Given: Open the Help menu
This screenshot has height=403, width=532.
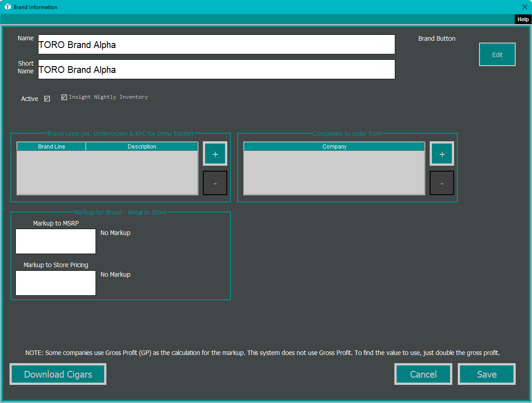Looking at the screenshot, I should point(523,19).
